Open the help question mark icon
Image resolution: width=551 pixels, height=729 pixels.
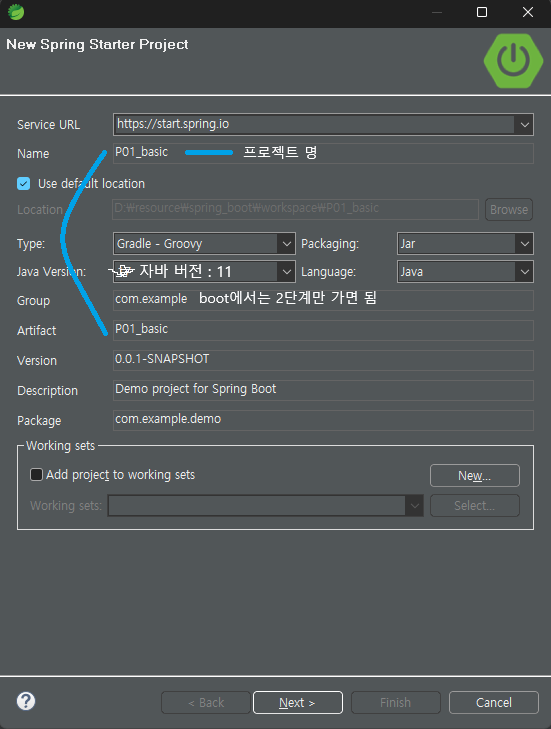coord(26,701)
